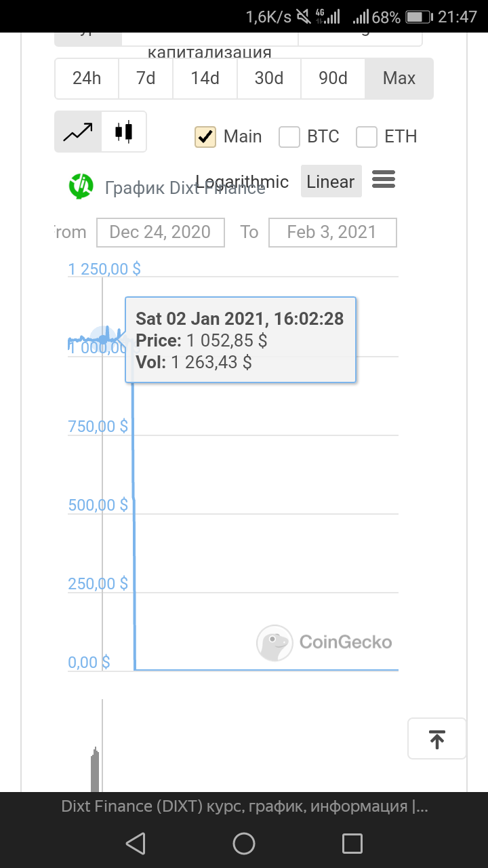Select the line chart view icon
This screenshot has height=868, width=488.
(78, 132)
